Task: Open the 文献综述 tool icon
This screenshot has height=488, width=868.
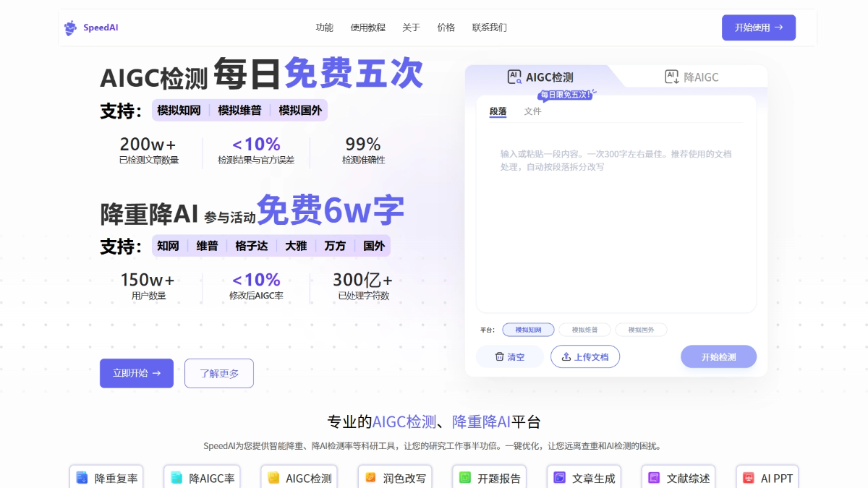Action: (654, 478)
